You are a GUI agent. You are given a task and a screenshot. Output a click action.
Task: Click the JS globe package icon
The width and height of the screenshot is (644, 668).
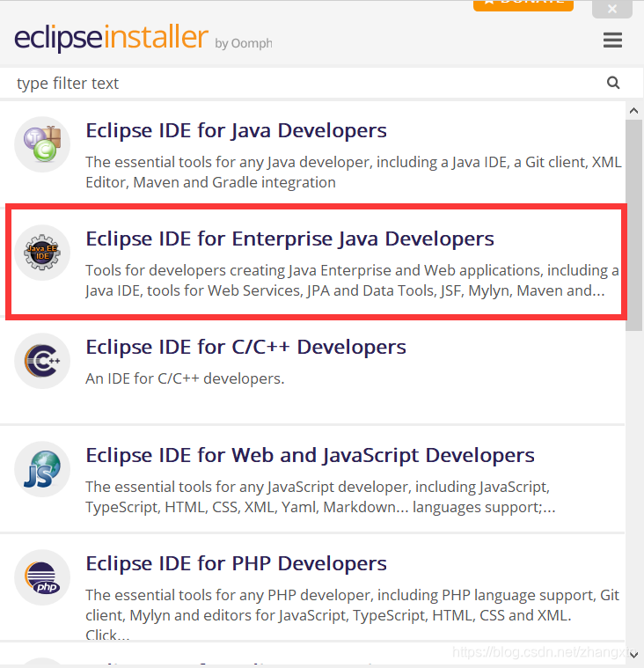coord(42,469)
